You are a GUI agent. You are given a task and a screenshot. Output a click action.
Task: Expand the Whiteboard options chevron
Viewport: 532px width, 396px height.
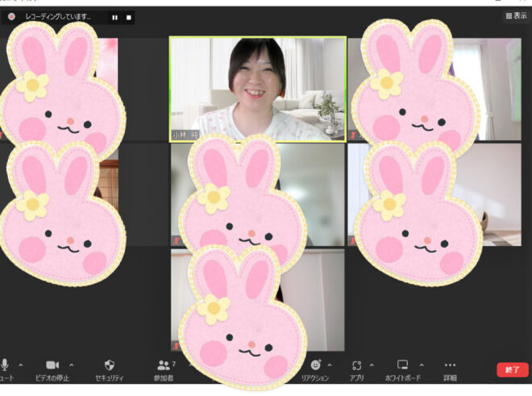[x=421, y=365]
